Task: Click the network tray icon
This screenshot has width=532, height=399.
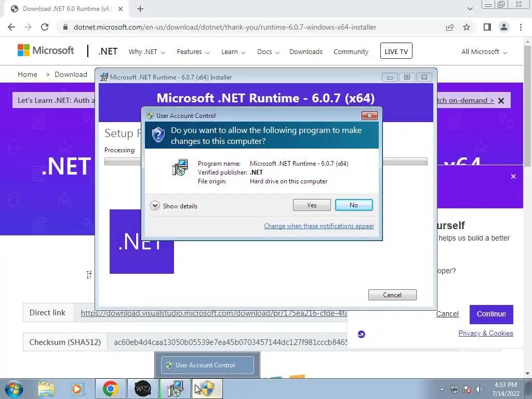Action: pyautogui.click(x=454, y=389)
